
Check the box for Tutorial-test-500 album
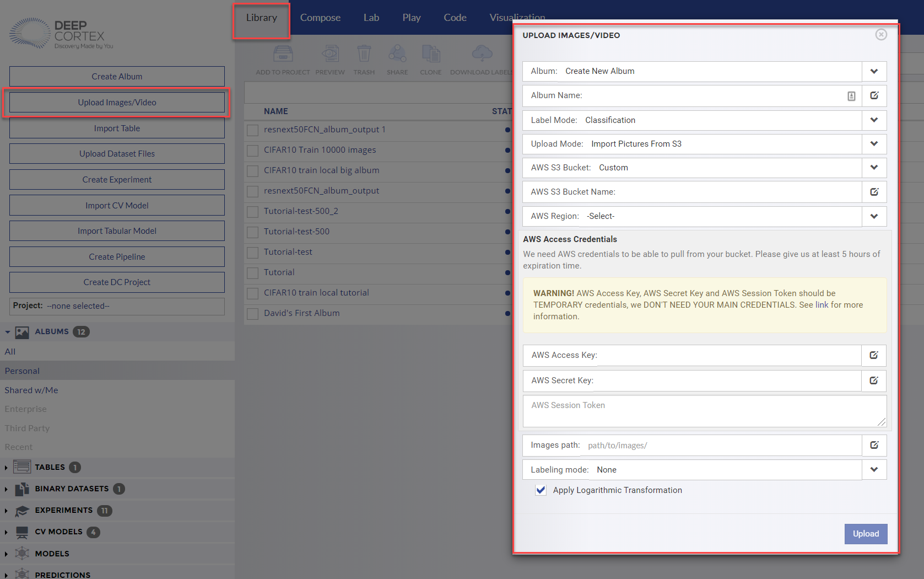(253, 232)
